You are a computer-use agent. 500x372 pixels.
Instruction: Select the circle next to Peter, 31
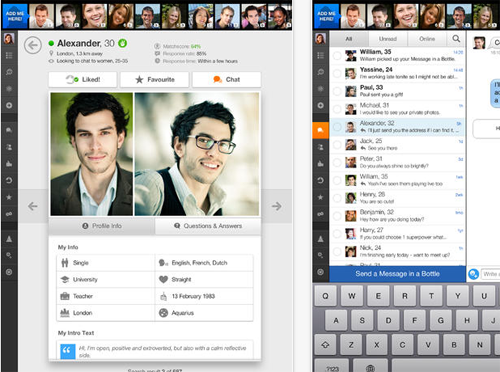point(337,162)
